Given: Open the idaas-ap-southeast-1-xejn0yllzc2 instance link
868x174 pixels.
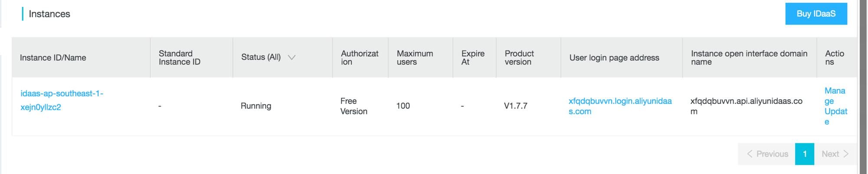Looking at the screenshot, I should point(62,100).
